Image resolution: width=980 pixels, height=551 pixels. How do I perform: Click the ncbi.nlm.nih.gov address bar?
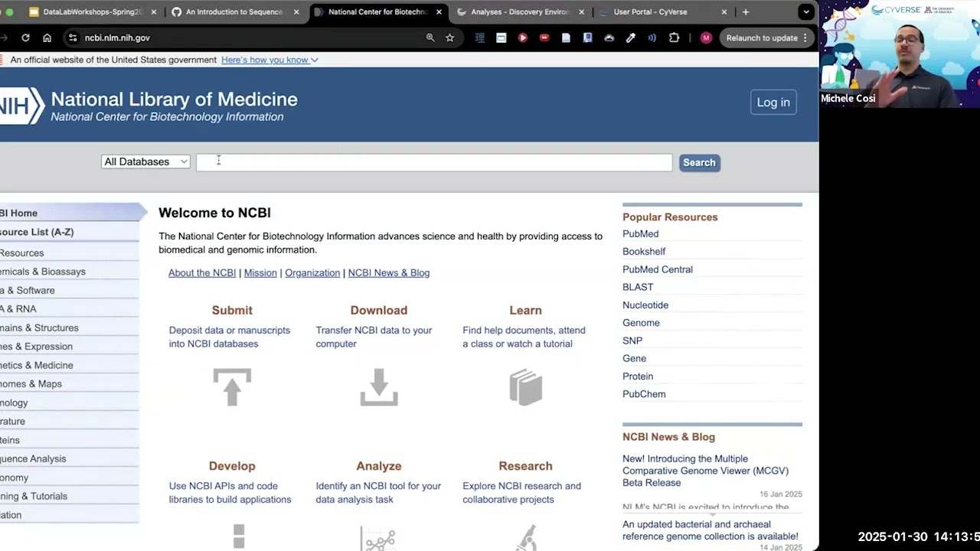pos(117,37)
